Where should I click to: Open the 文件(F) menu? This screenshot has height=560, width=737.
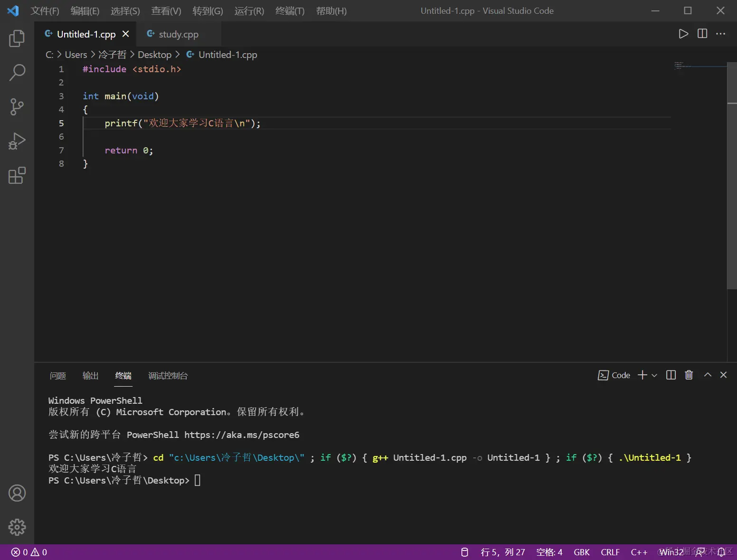pyautogui.click(x=45, y=11)
